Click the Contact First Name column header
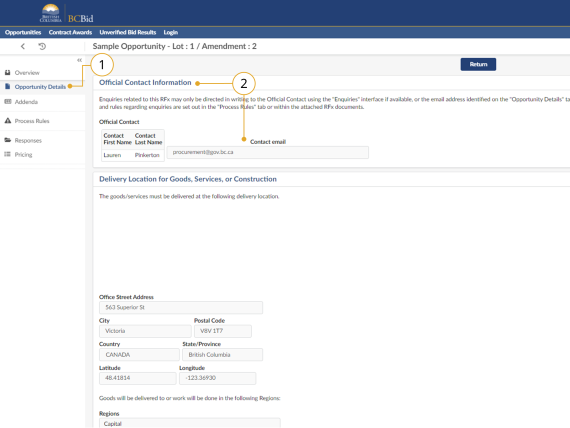This screenshot has width=570, height=428. coord(117,139)
